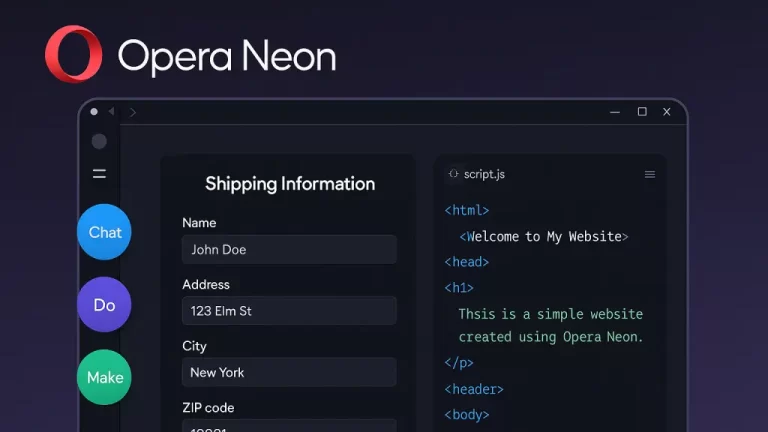
Task: Focus the Name field with John Doe
Action: coord(289,249)
